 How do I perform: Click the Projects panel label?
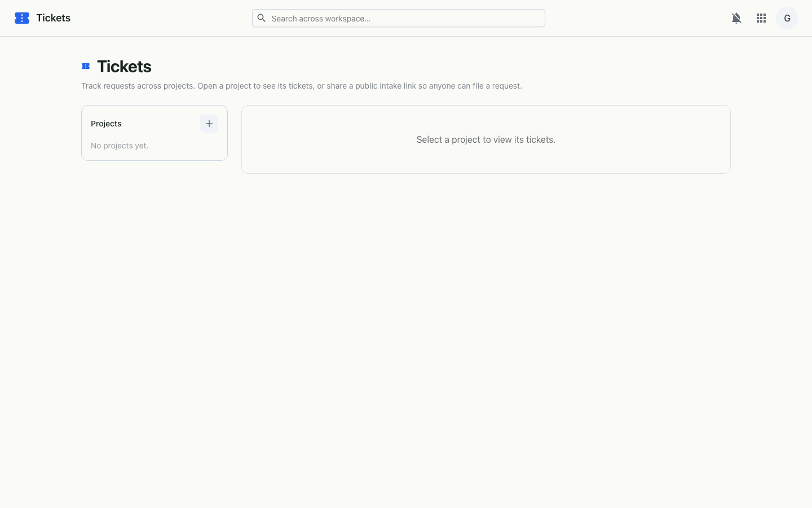click(x=106, y=124)
